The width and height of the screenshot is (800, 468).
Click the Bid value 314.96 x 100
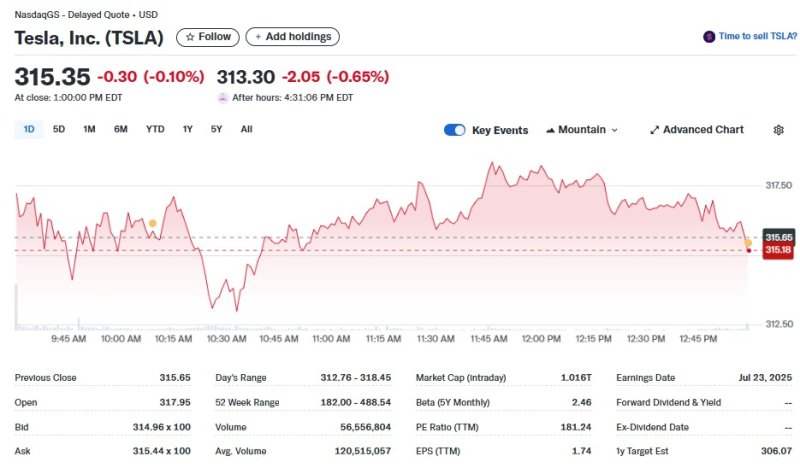162,427
